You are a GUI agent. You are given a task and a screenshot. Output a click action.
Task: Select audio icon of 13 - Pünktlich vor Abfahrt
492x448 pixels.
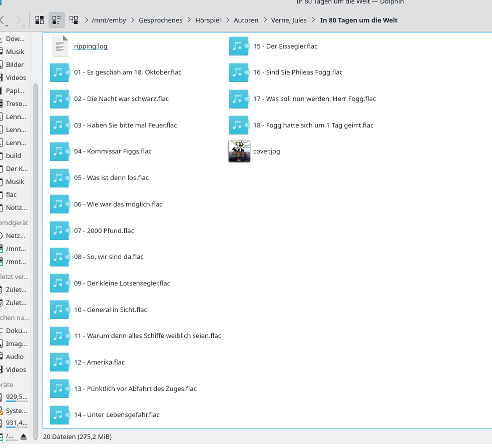(x=60, y=388)
